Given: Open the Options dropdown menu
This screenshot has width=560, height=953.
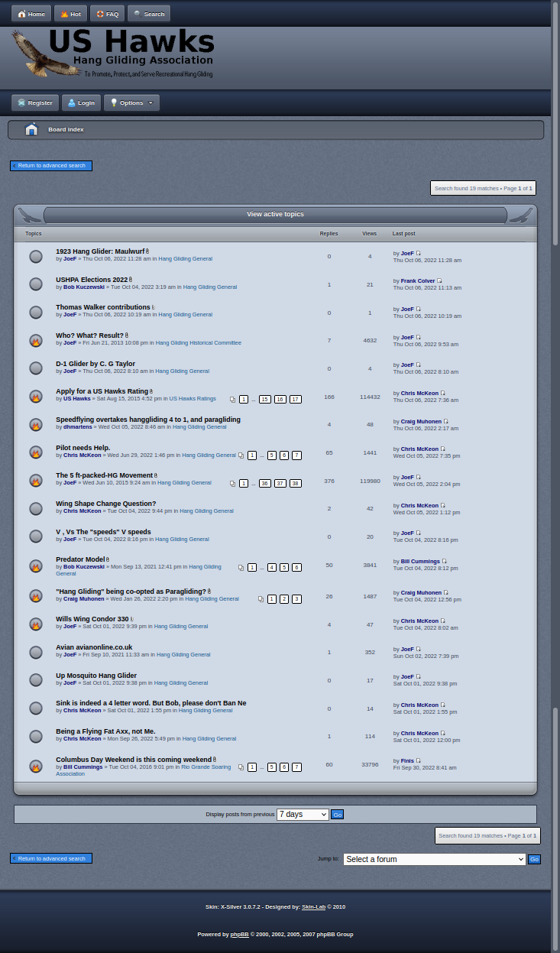Looking at the screenshot, I should coord(131,102).
